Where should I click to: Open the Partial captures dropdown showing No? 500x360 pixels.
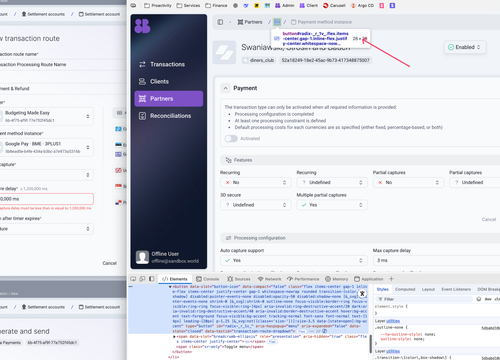(x=408, y=182)
